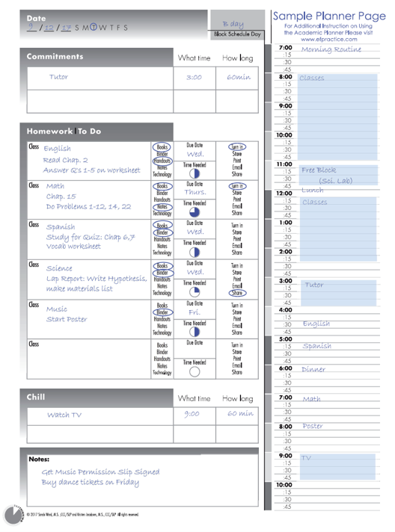Image resolution: width=395 pixels, height=532 pixels.
Task: Click the Spanish row Time Needed pie circle
Action: pos(195,252)
